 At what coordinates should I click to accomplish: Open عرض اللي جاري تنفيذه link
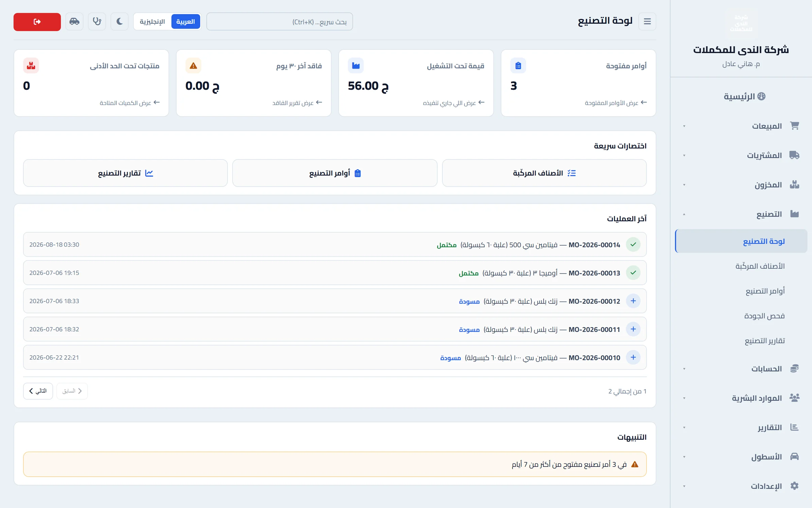point(454,103)
